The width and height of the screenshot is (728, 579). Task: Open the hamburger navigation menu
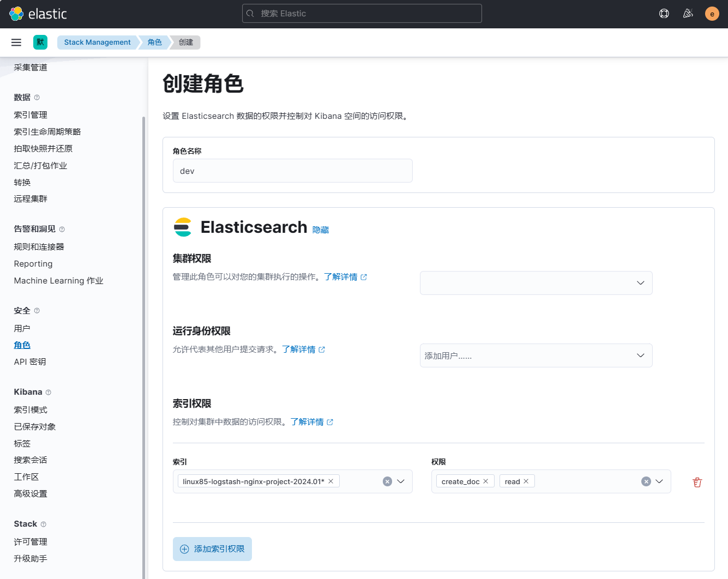[x=16, y=43]
